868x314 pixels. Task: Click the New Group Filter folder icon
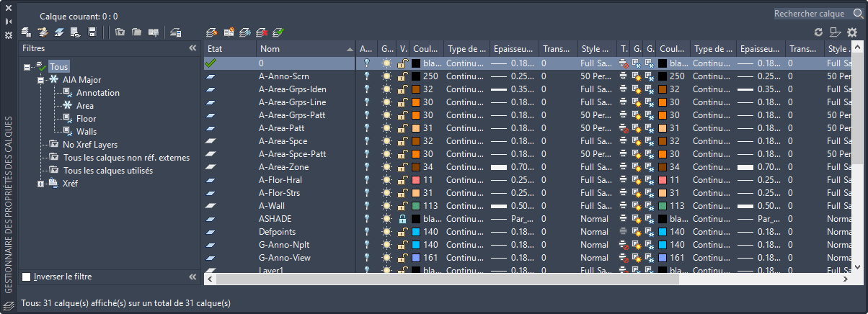pos(136,32)
